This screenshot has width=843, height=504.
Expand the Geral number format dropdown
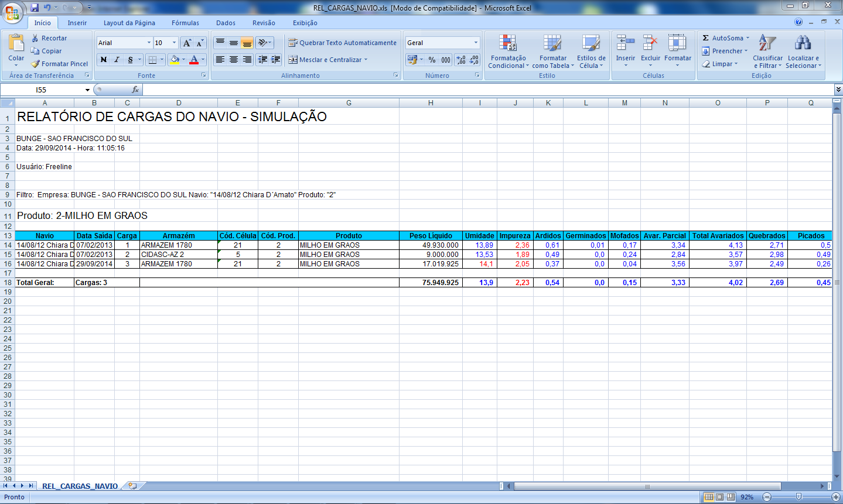tap(475, 43)
